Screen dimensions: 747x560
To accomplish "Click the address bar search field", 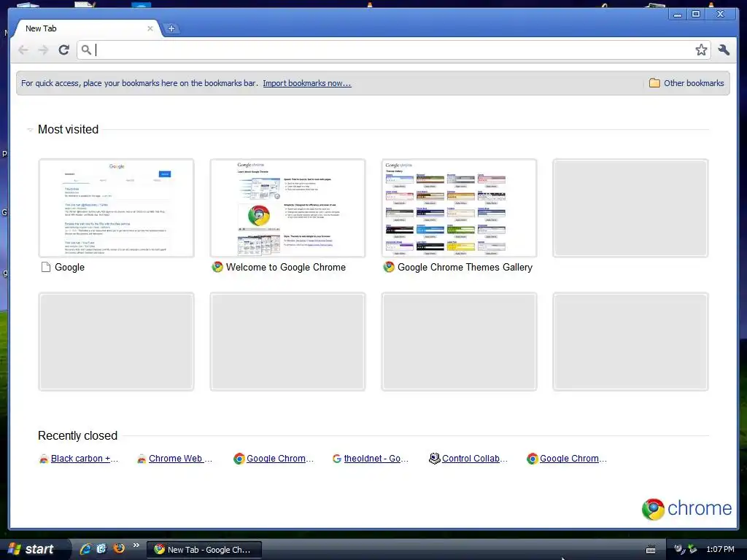I will point(393,50).
